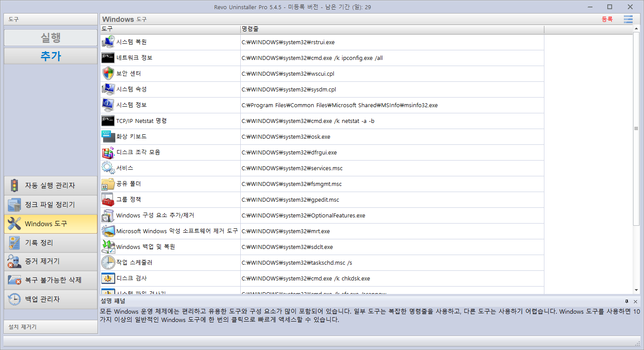The height and width of the screenshot is (350, 644).
Task: Click the 자동 실행 관리자 traffic light icon
Action: click(x=14, y=185)
